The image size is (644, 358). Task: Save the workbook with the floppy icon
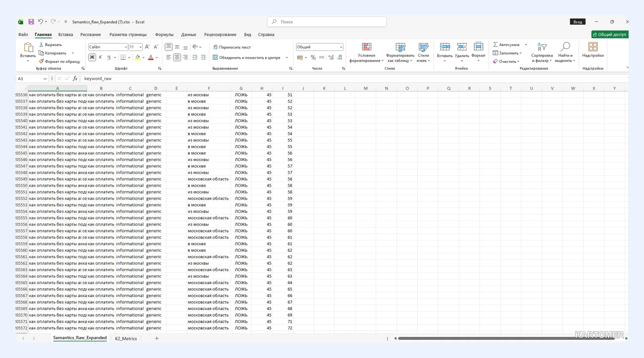click(31, 22)
